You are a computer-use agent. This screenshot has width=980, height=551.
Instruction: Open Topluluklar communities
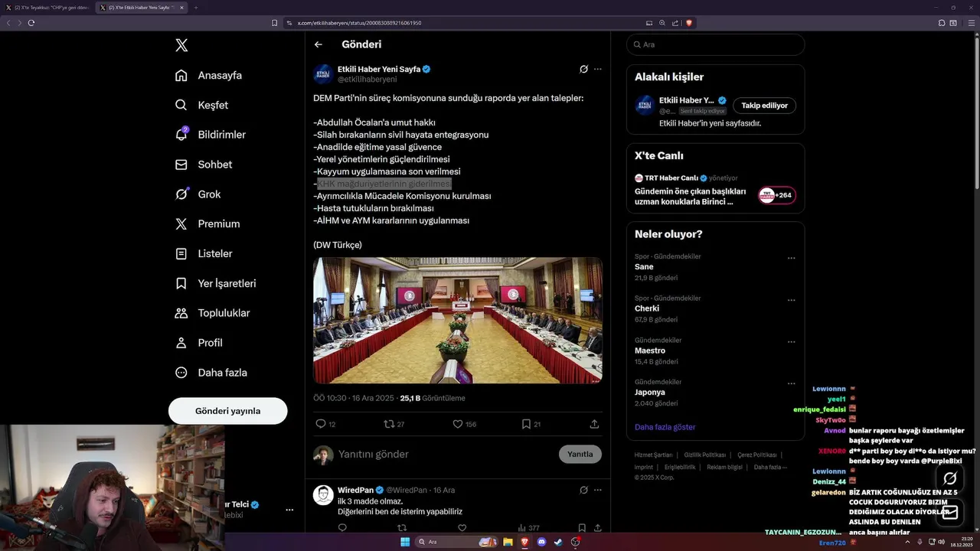[213, 313]
